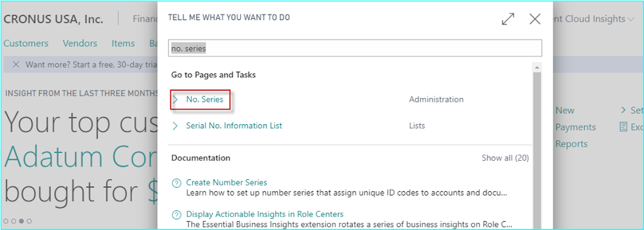Viewport: 644px width, 230px height.
Task: Open Serial No. Information List
Action: tap(234, 126)
